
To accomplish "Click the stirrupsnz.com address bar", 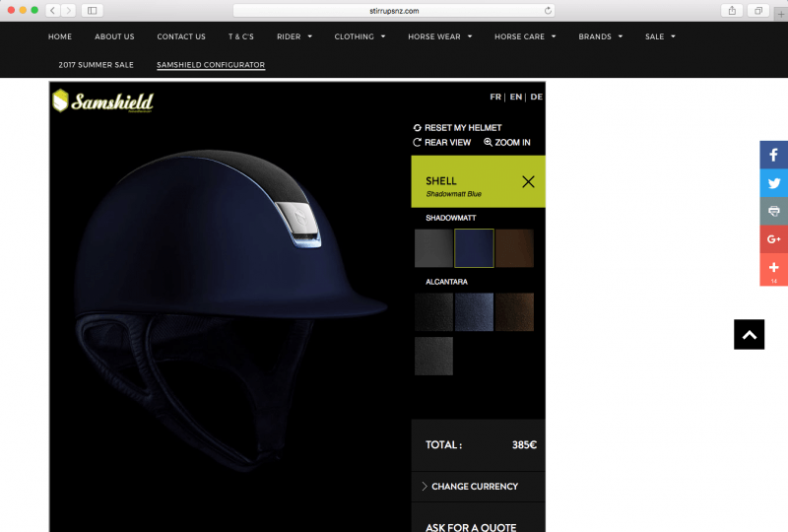I will tap(393, 10).
